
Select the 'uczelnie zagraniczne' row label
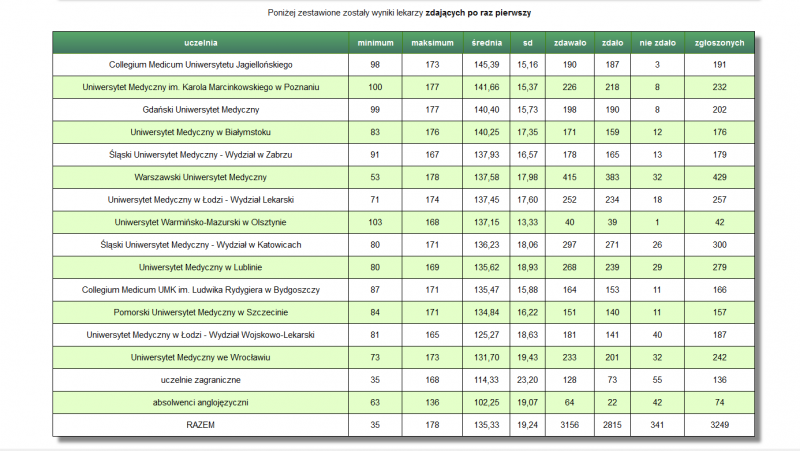tap(201, 380)
